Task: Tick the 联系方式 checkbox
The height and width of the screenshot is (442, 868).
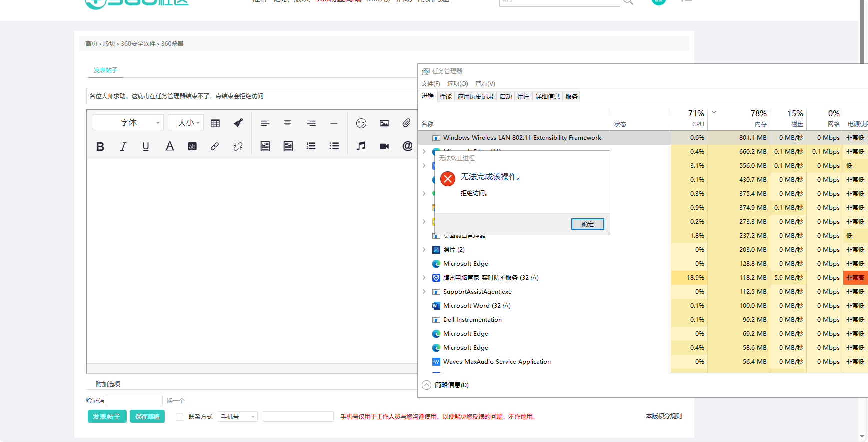Action: 179,417
